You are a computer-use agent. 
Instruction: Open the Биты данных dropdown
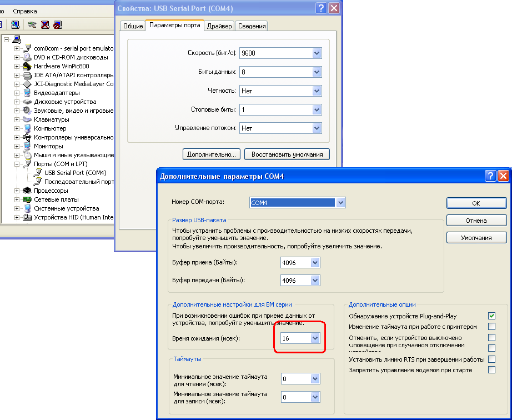317,72
